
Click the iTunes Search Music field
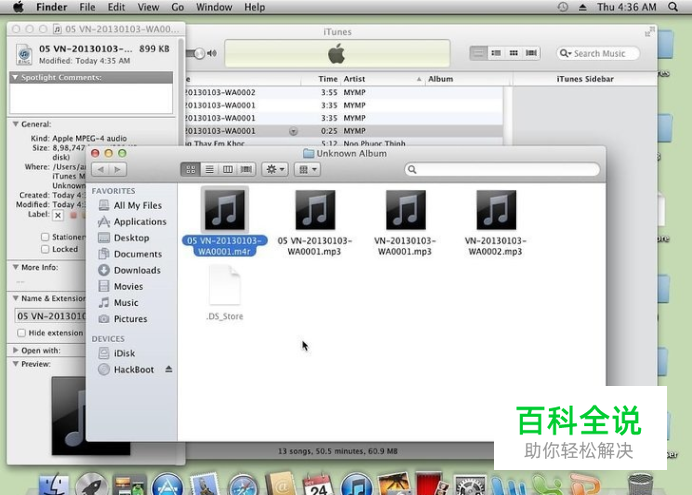598,53
